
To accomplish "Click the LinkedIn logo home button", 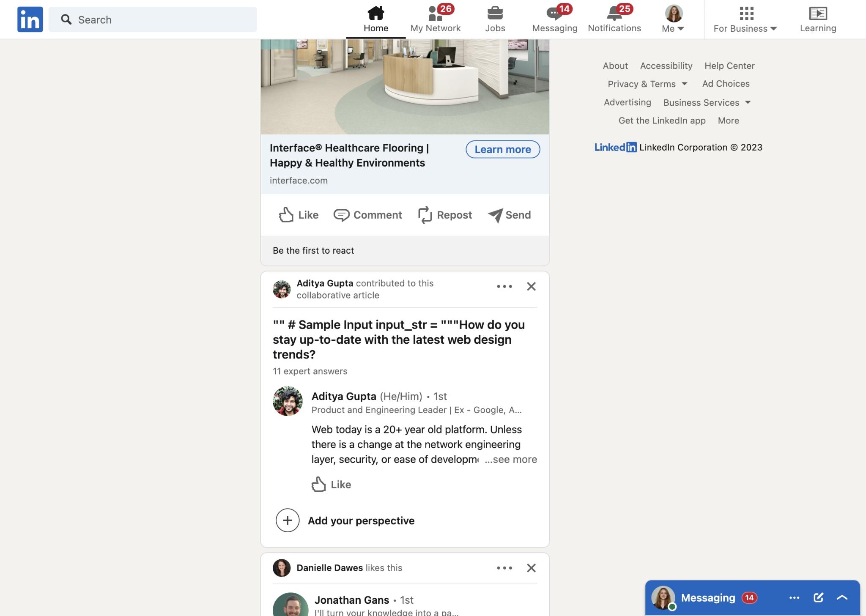I will click(x=30, y=19).
